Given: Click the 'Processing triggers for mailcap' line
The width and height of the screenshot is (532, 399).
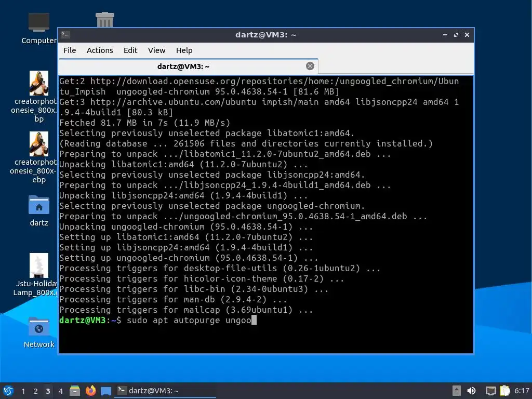Looking at the screenshot, I should point(186,310).
